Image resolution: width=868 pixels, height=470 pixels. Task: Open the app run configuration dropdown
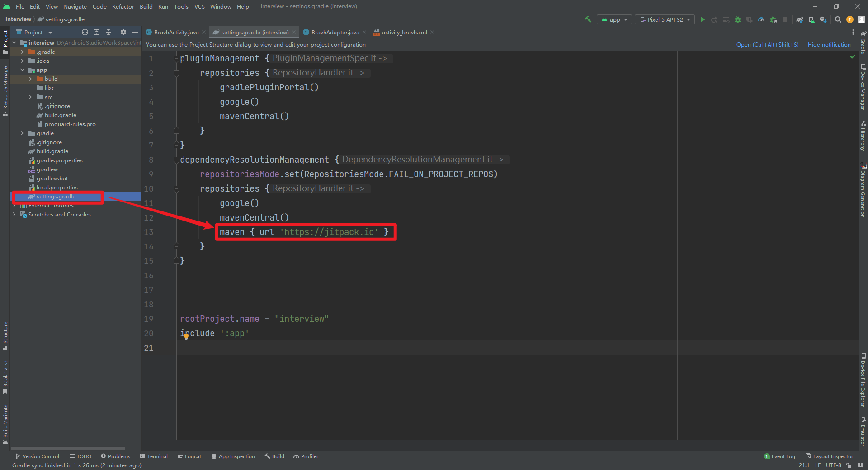614,19
